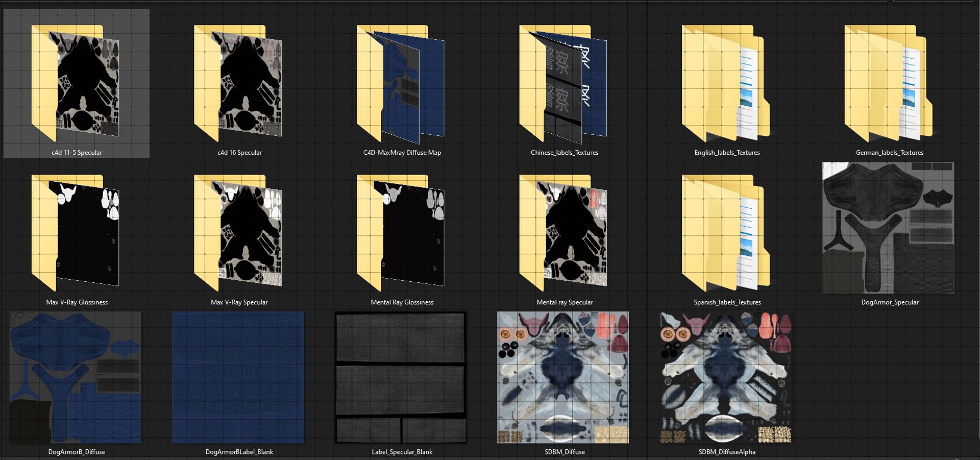Select the C4D-MaxMray Diffuse Map folder
This screenshot has width=980, height=460.
pos(401,84)
